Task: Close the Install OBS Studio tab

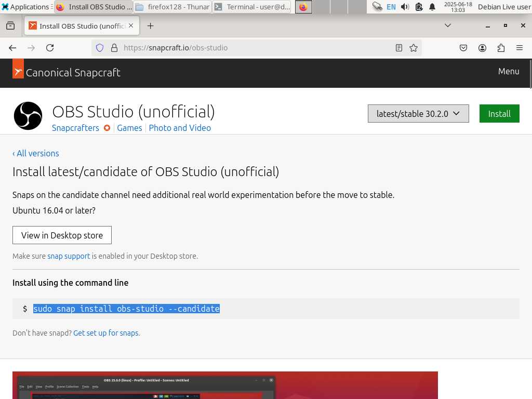Action: (x=131, y=26)
